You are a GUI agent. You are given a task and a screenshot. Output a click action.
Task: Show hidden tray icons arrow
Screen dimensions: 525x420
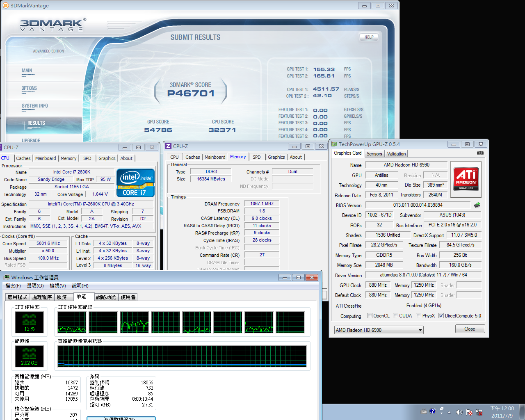pyautogui.click(x=449, y=412)
